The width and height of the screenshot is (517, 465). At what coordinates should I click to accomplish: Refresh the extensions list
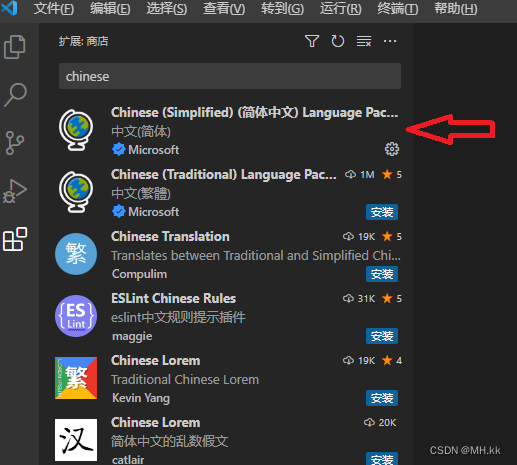[337, 41]
